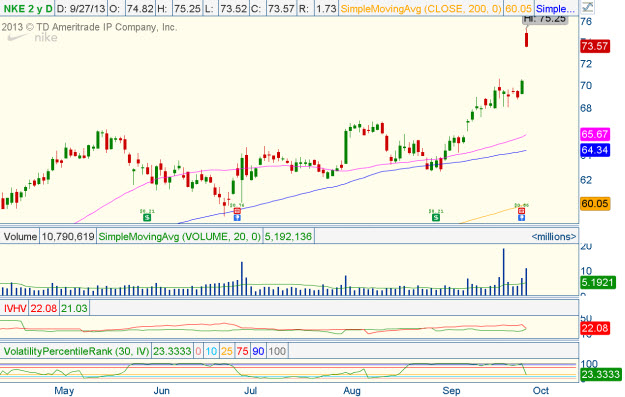Click the Oct label on time axis
The width and height of the screenshot is (625, 397).
[x=541, y=391]
